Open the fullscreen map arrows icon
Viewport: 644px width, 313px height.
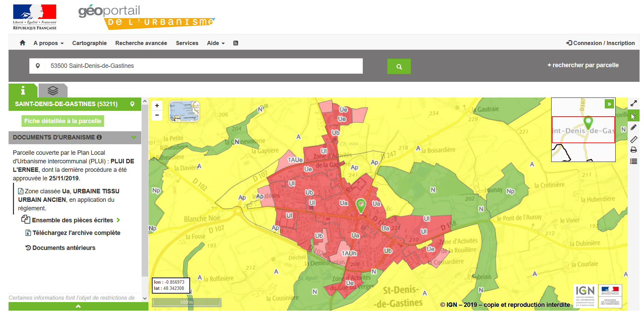tap(633, 103)
